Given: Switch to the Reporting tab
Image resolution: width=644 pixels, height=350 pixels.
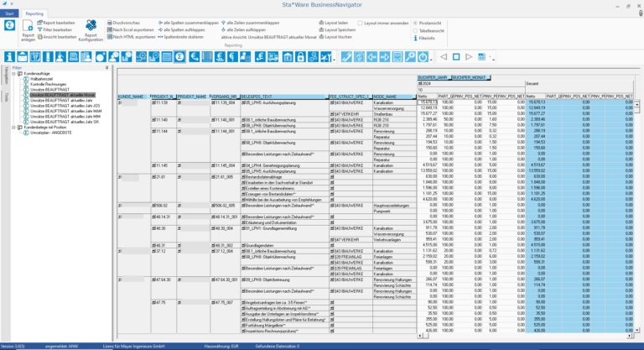Looking at the screenshot, I should (34, 13).
